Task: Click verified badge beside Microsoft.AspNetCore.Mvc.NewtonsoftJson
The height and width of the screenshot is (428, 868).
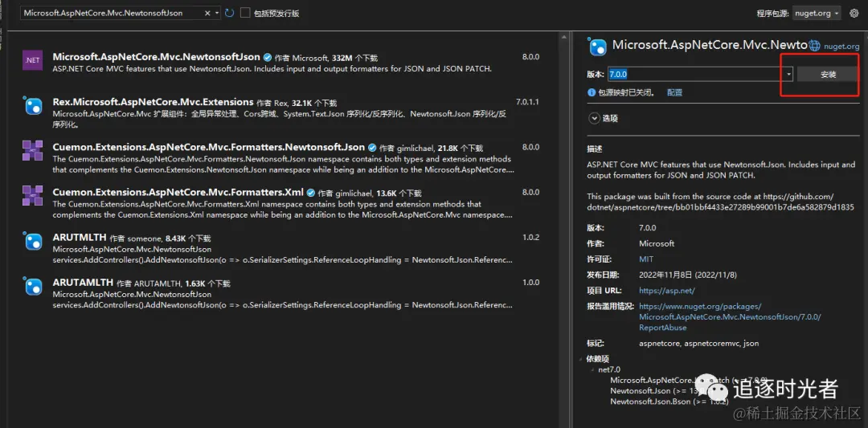Action: pos(268,58)
